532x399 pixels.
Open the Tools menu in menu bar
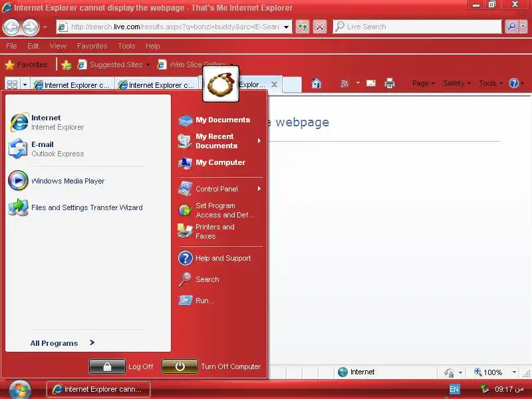(126, 46)
